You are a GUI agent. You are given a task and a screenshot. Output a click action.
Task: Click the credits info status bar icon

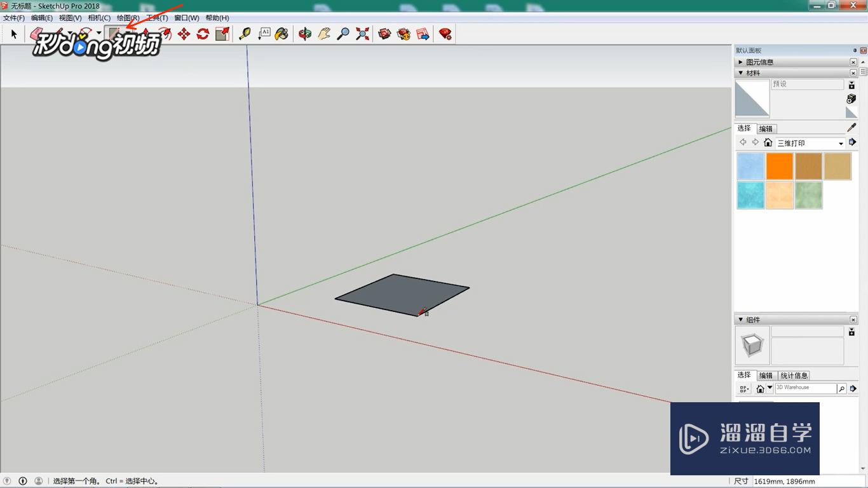[23, 481]
